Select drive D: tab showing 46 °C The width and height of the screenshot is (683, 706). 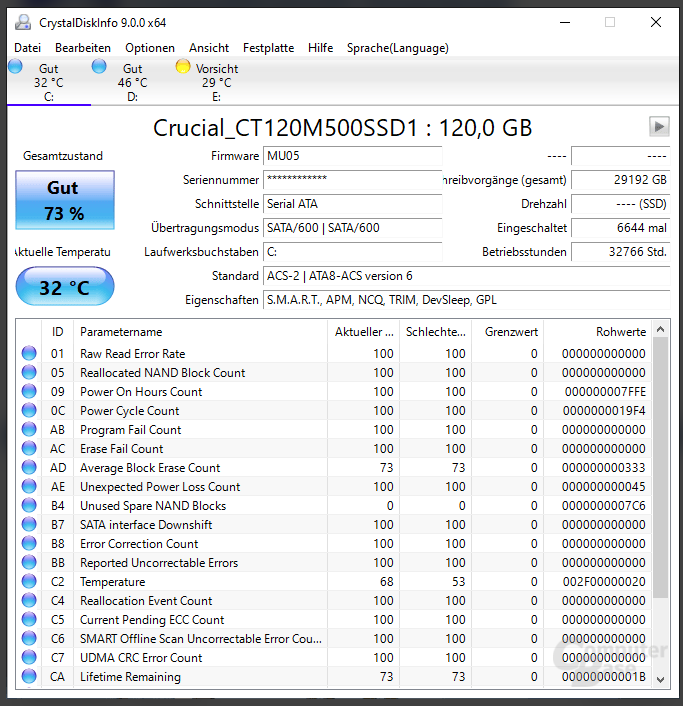(x=132, y=82)
